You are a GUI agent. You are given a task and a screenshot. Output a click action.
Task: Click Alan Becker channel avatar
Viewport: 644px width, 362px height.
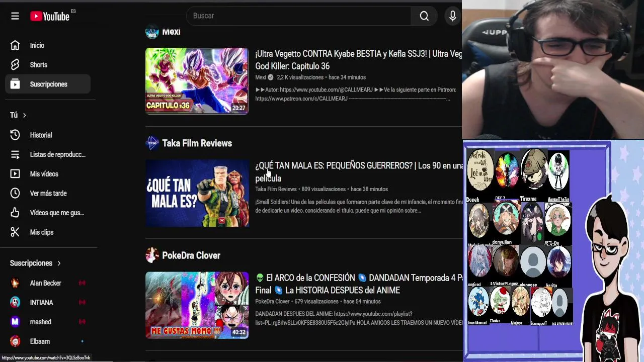tap(15, 283)
